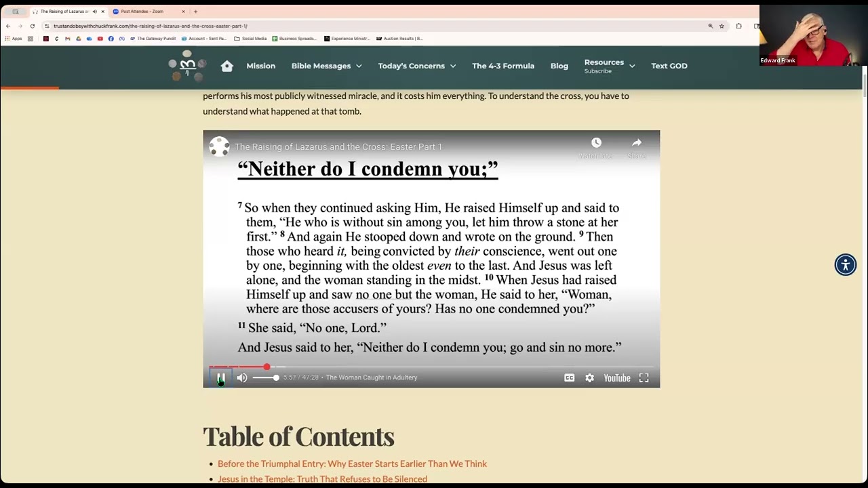Bookmark this page with star

(x=722, y=26)
